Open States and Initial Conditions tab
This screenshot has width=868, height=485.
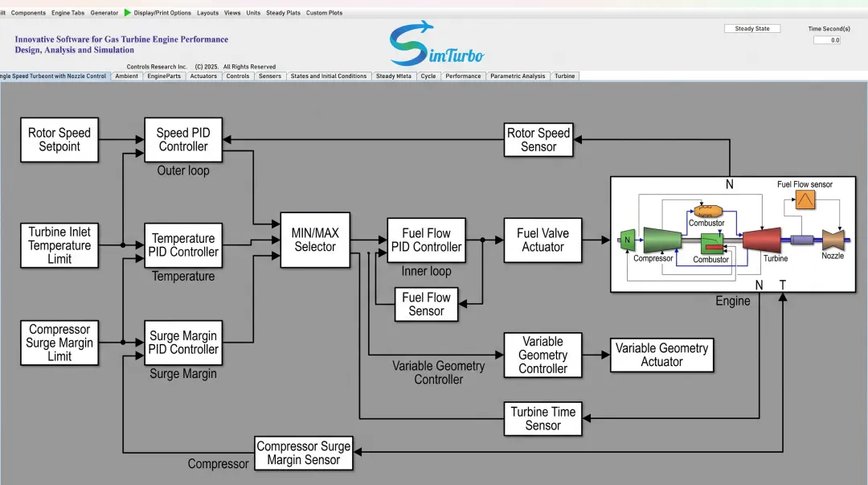pyautogui.click(x=328, y=76)
